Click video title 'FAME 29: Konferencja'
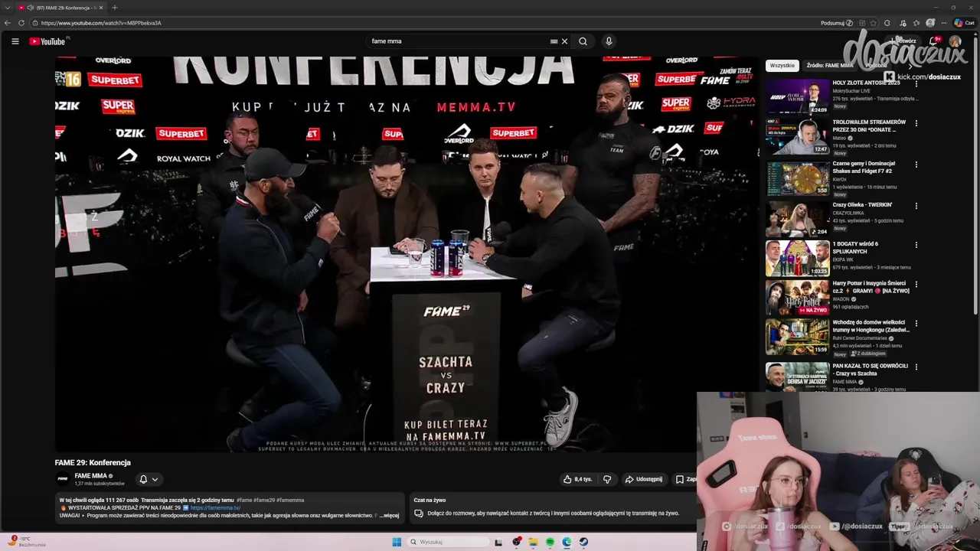 [x=93, y=462]
